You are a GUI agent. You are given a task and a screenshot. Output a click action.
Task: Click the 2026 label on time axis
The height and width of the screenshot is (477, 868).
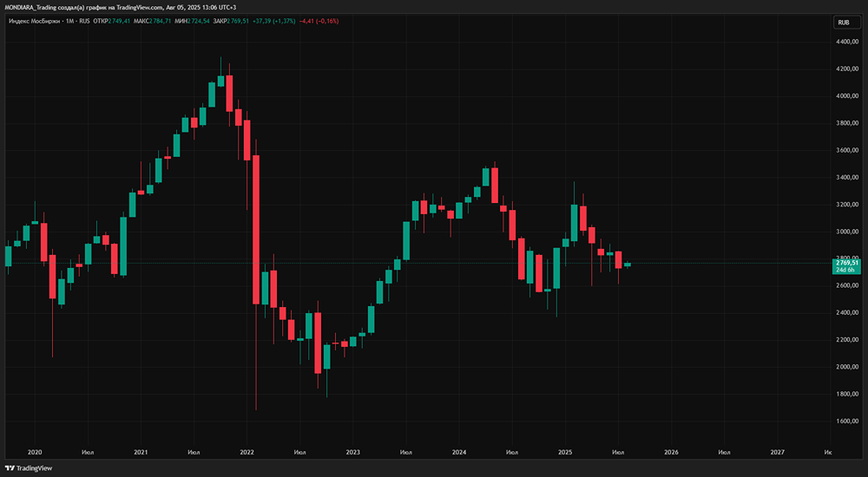[671, 453]
